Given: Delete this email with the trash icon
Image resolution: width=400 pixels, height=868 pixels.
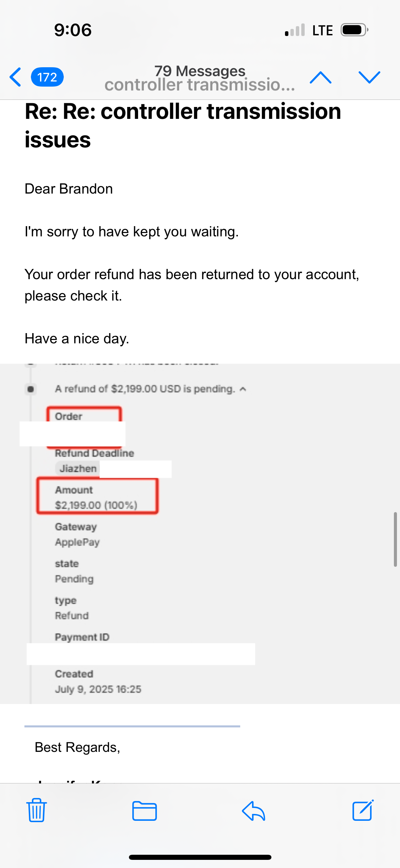Looking at the screenshot, I should (36, 810).
